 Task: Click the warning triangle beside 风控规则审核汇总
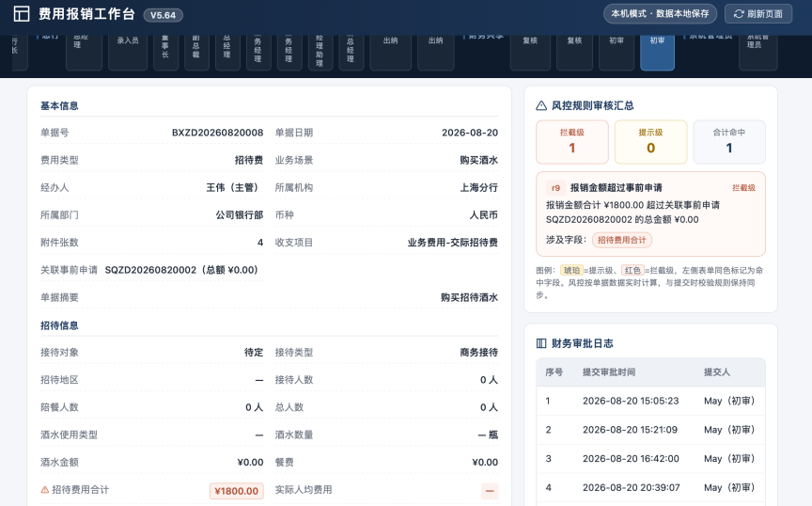coord(541,105)
